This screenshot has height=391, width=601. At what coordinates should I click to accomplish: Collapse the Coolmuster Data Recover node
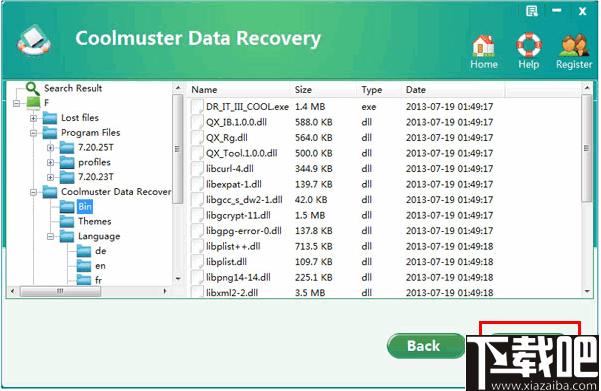tap(33, 192)
